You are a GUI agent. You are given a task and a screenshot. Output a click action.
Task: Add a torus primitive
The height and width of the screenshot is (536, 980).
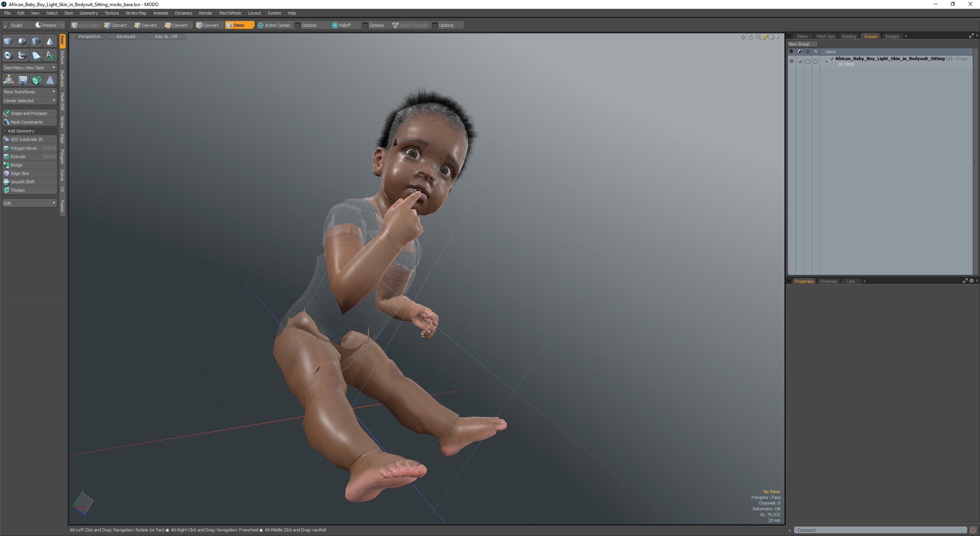(x=8, y=56)
